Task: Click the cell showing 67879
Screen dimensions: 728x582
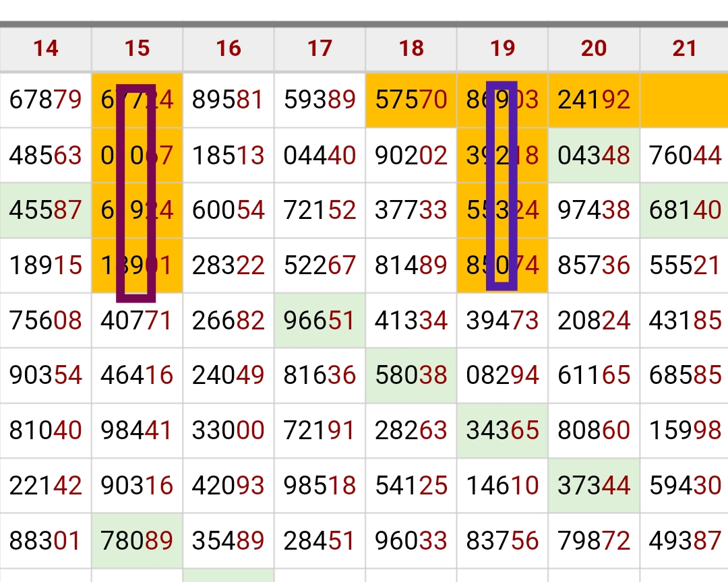Action: (46, 100)
